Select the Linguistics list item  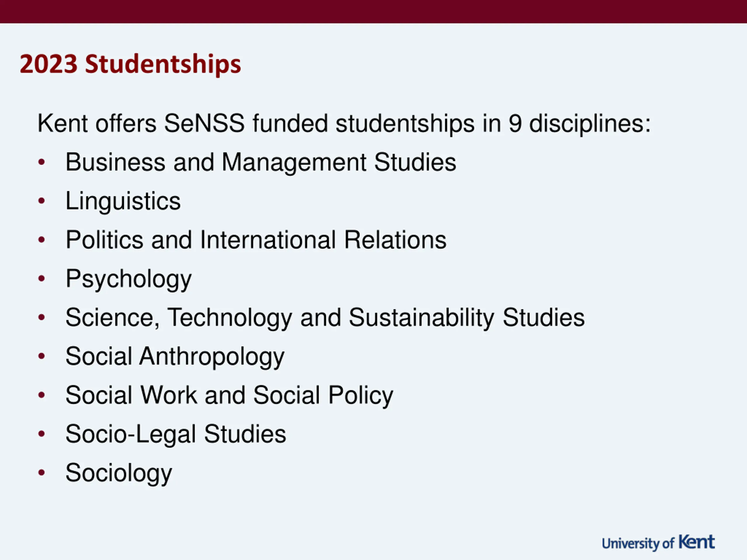coord(123,201)
